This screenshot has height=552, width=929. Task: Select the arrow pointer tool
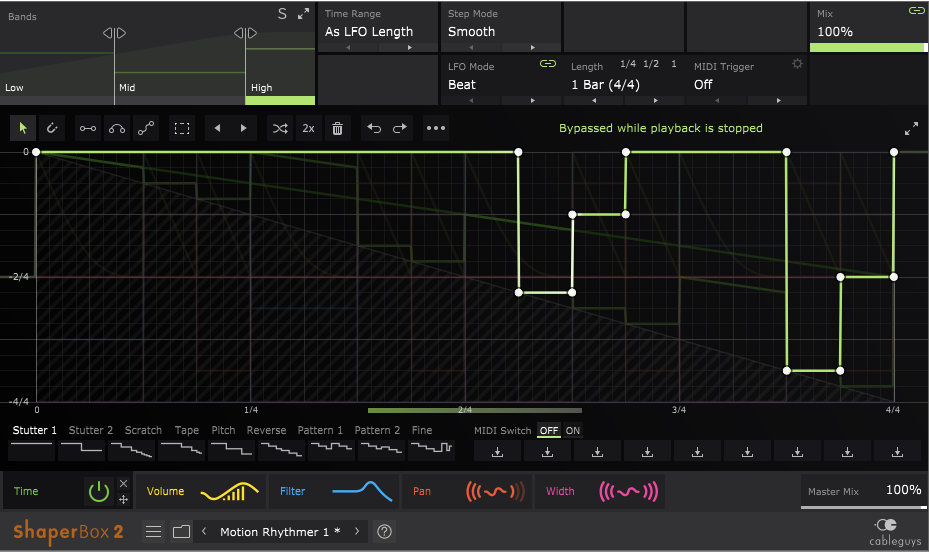coord(23,128)
